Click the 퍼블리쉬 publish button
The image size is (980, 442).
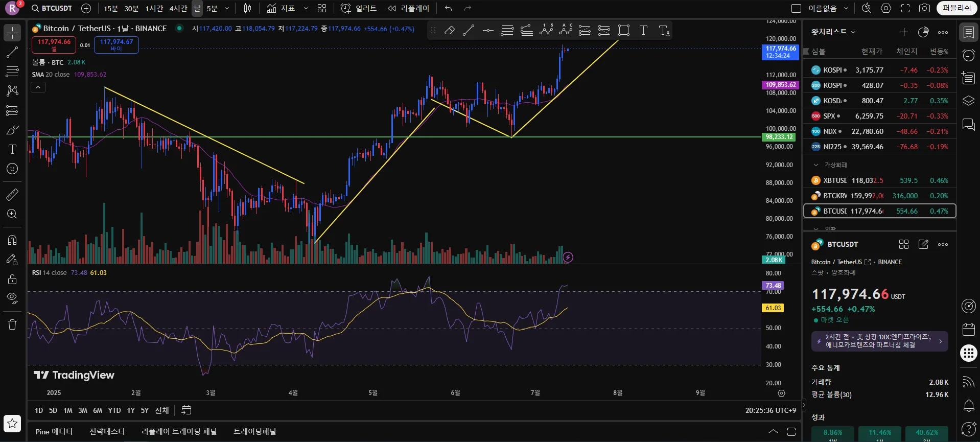click(x=957, y=8)
